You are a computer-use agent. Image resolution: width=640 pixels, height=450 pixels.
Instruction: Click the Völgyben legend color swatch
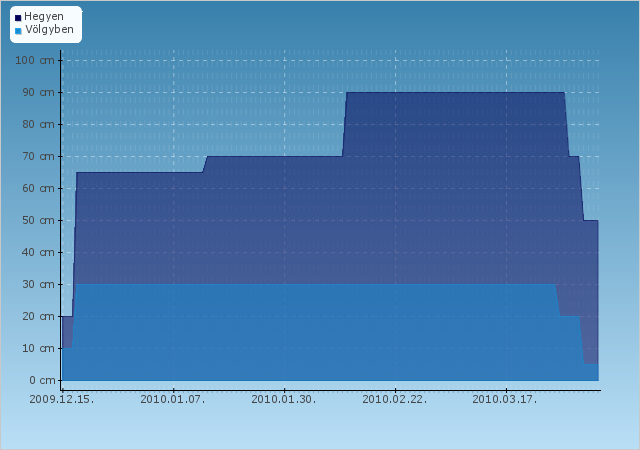click(18, 31)
